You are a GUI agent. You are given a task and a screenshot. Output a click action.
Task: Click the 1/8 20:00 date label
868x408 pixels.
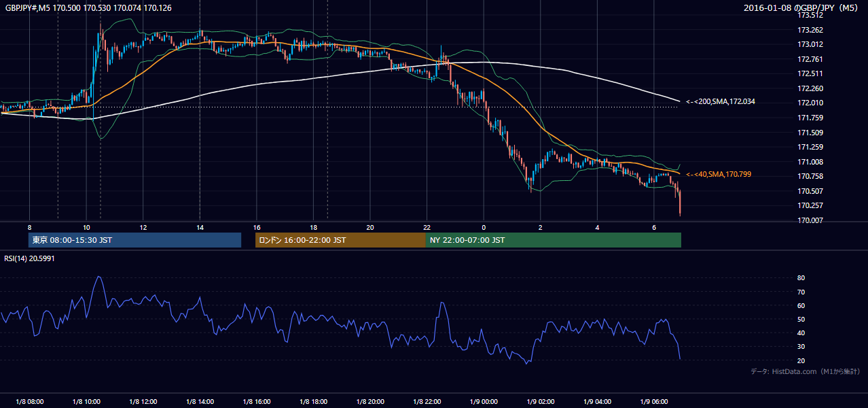click(x=370, y=402)
